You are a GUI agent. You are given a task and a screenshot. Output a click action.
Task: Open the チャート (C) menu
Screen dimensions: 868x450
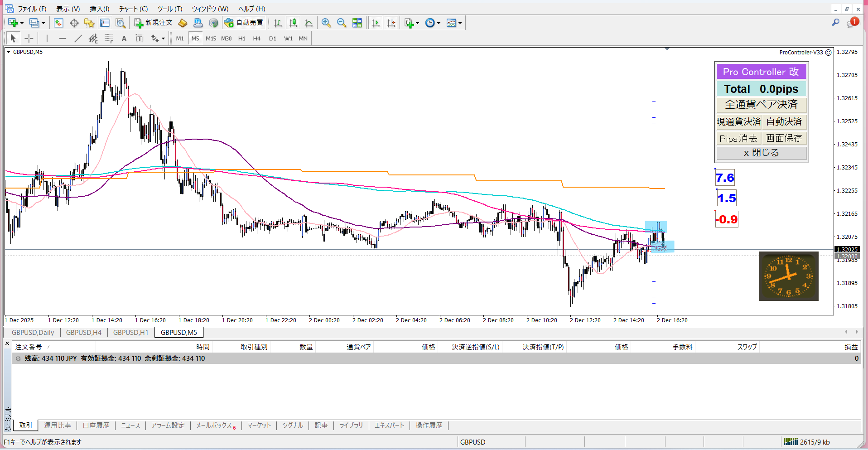click(x=133, y=9)
